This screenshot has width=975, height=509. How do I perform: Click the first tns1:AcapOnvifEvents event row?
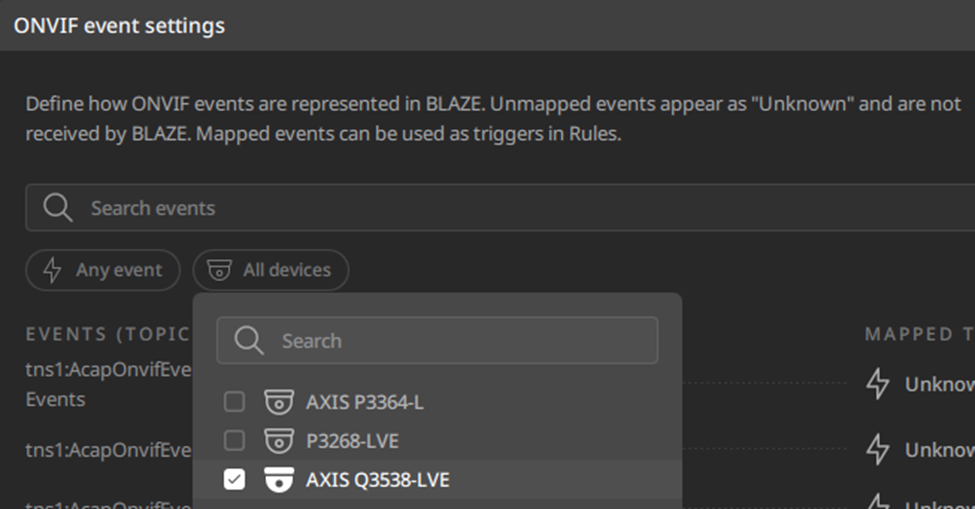click(108, 384)
